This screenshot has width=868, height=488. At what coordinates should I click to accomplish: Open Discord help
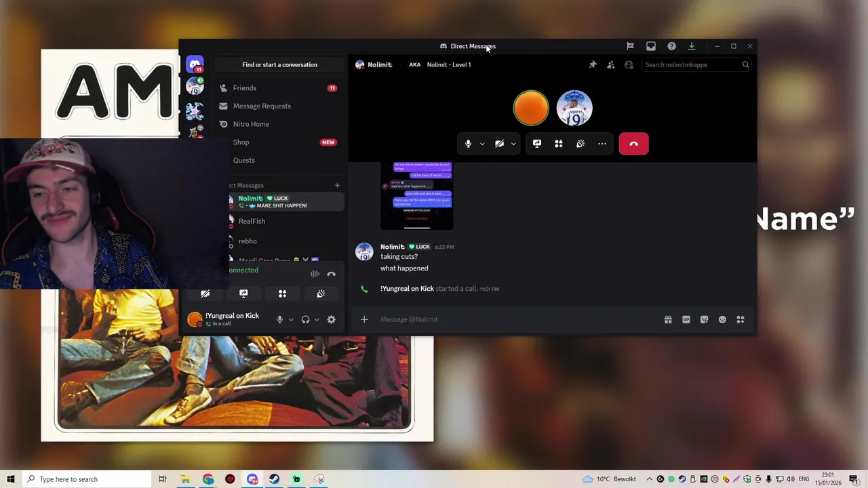click(671, 46)
